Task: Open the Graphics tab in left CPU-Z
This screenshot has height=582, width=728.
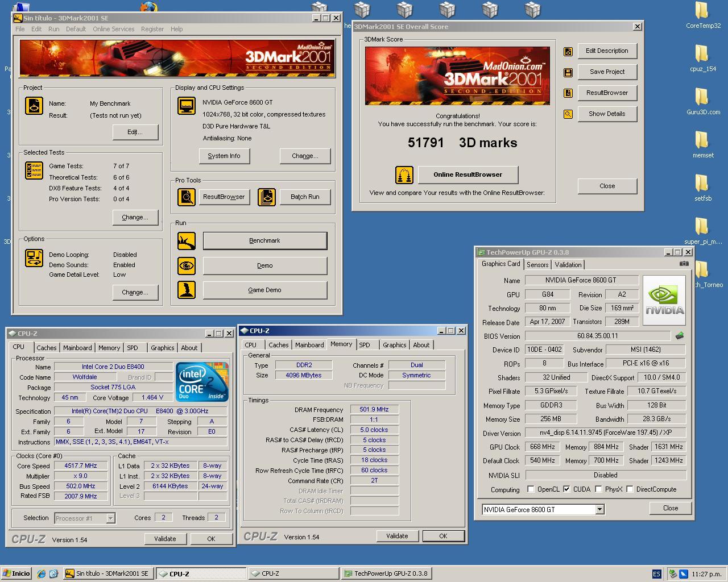Action: tap(163, 348)
